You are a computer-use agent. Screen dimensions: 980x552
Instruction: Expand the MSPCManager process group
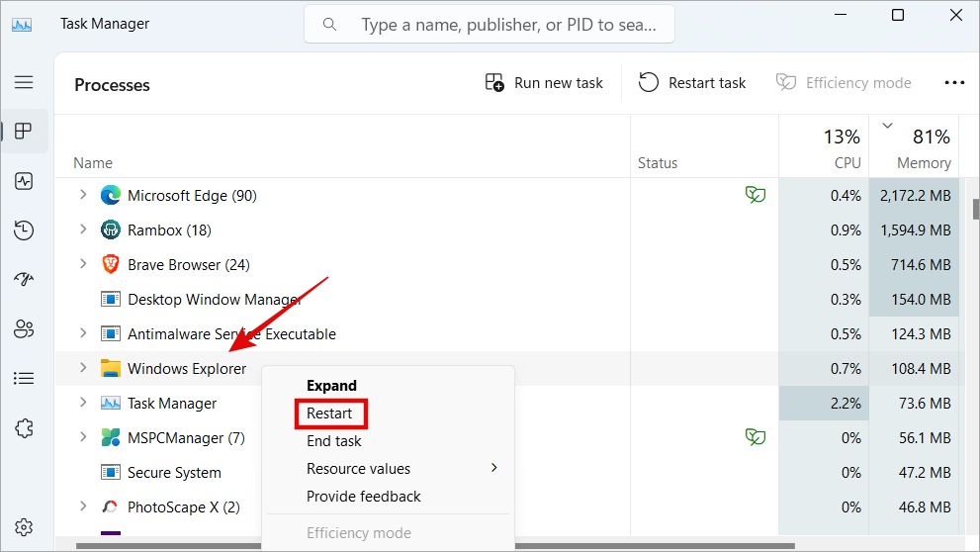(82, 437)
